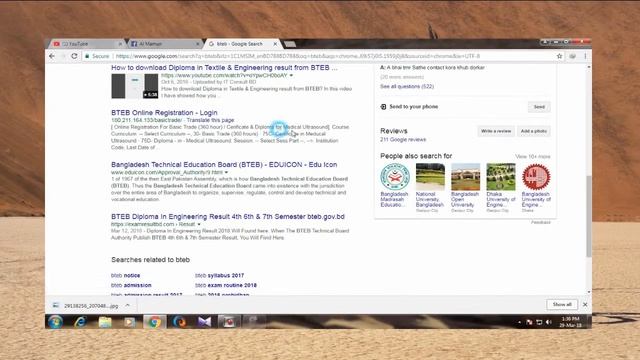
Task: Show hidden system tray icons arrow
Action: (x=519, y=322)
